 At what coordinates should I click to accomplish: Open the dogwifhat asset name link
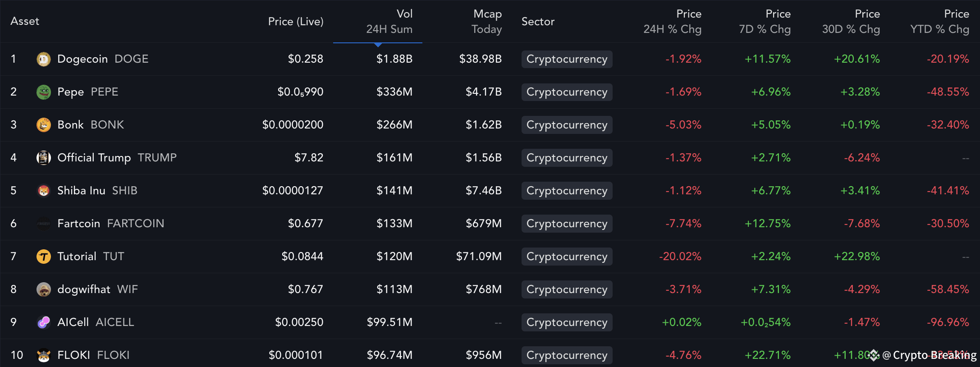(x=84, y=289)
